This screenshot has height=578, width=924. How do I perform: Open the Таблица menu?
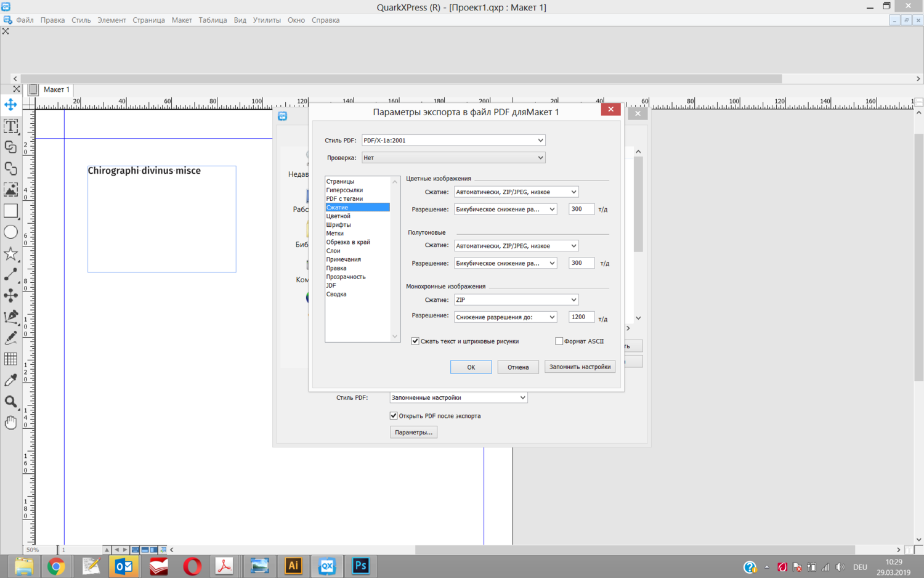213,20
